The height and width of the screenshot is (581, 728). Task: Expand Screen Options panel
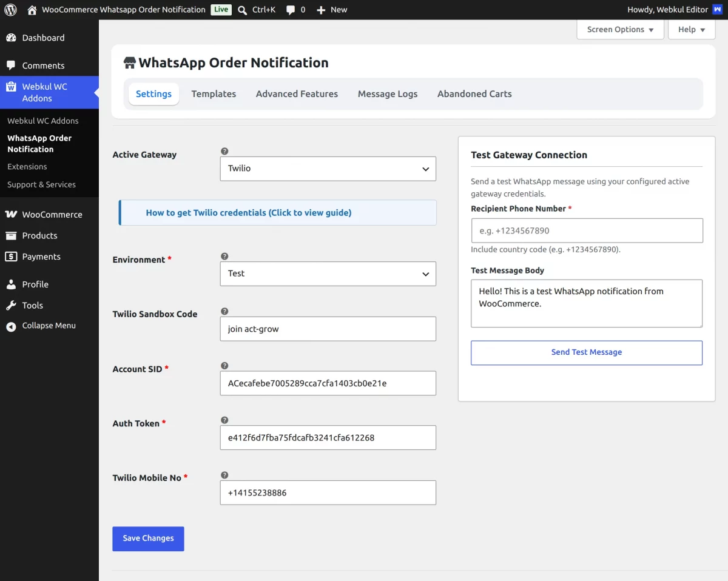coord(620,30)
